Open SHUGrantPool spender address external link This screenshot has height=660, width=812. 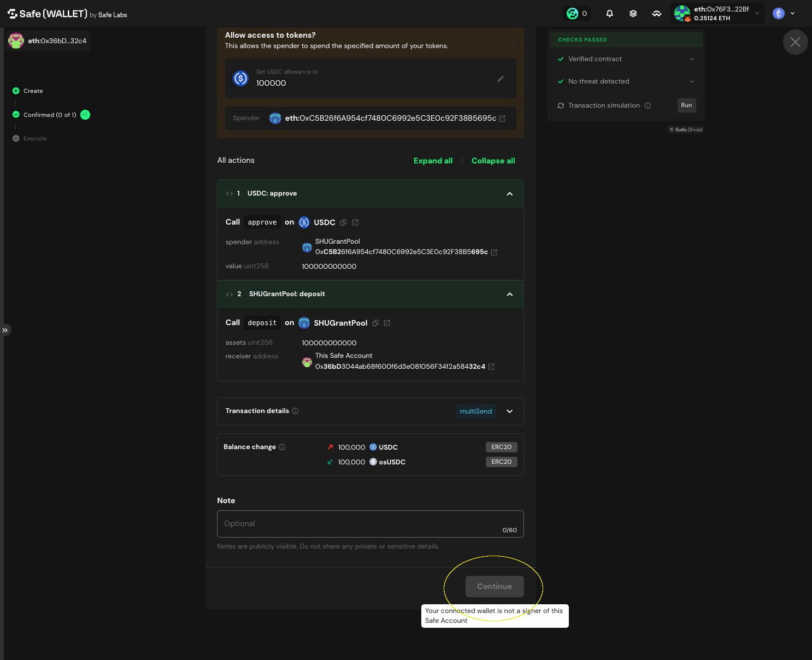[494, 252]
